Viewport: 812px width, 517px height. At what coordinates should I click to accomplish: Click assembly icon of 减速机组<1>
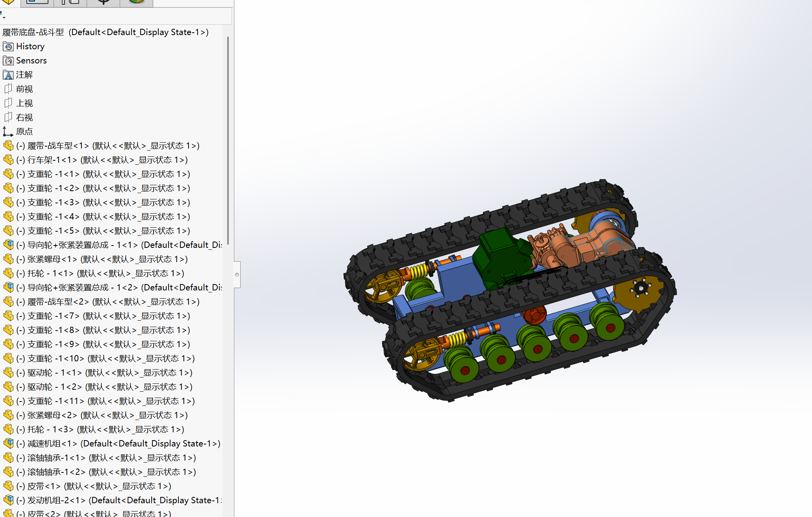click(x=8, y=444)
